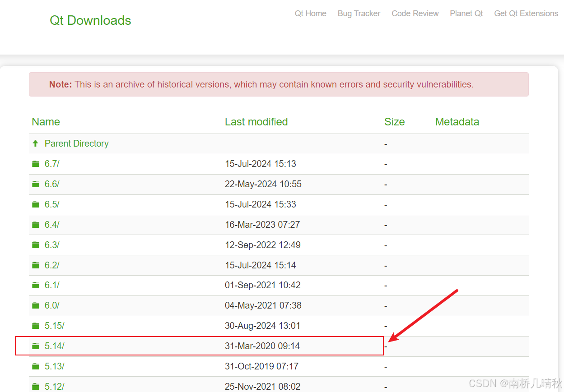Screen dimensions: 564x392
Task: Click the date 15-Jul-2024 15:14
Action: tap(261, 265)
